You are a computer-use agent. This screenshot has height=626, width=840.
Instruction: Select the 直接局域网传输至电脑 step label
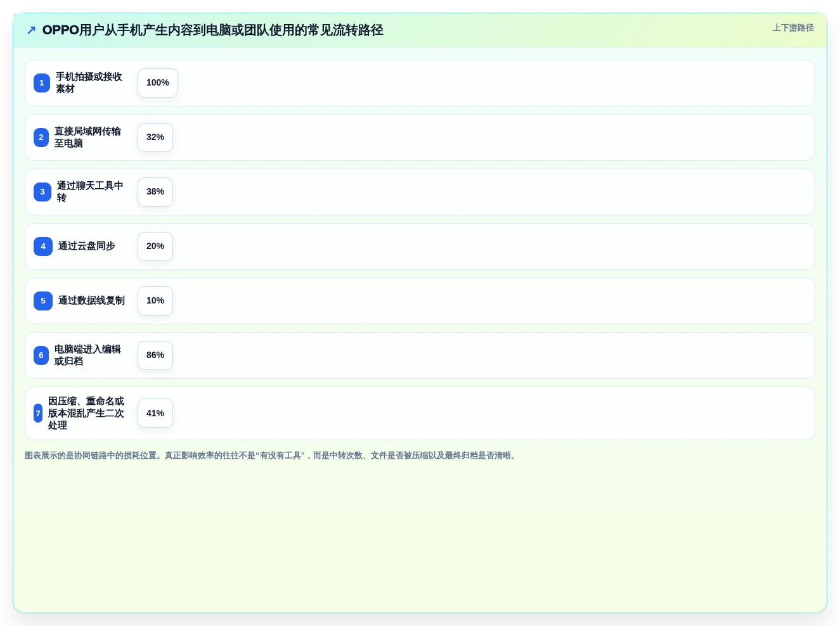coord(87,137)
